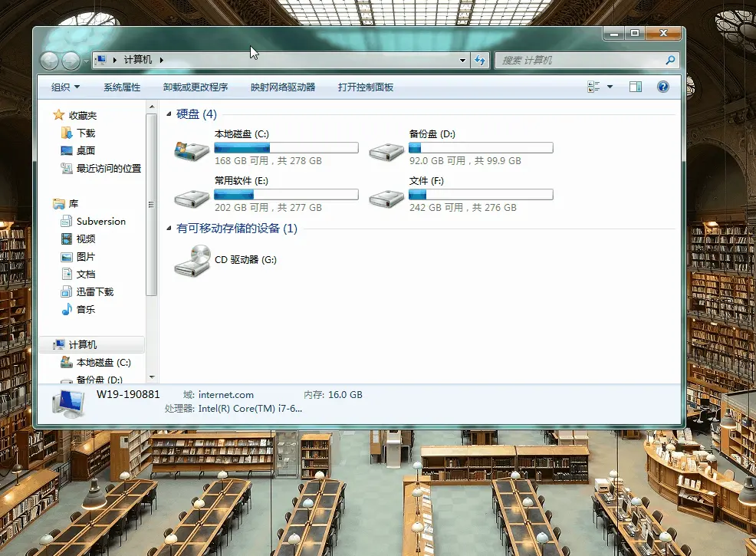This screenshot has width=756, height=556.
Task: Click 打开控制面板 in the toolbar
Action: [366, 87]
